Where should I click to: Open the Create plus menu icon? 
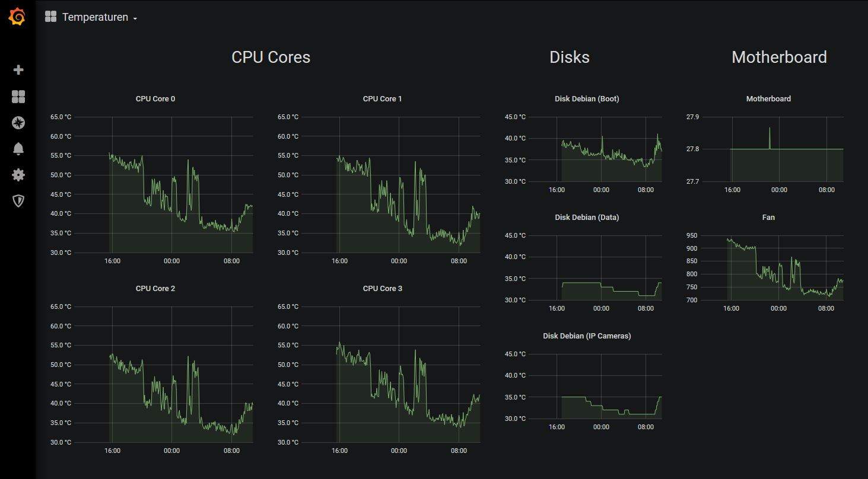coord(18,70)
